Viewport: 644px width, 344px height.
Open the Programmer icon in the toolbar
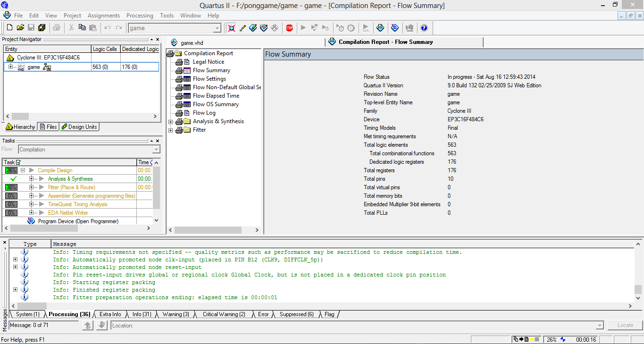(x=395, y=28)
